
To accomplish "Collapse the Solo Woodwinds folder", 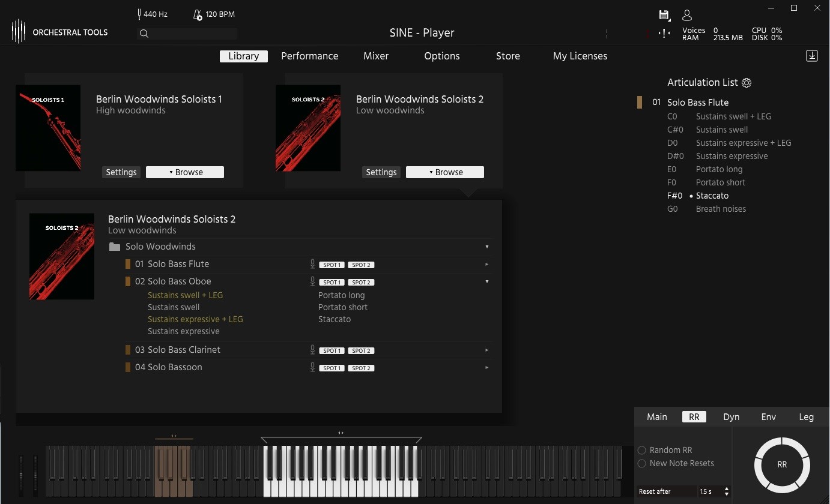I will [486, 247].
